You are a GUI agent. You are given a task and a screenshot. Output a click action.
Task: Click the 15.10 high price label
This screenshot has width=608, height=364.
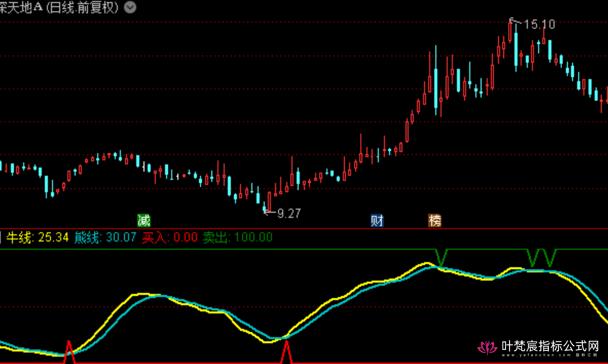pyautogui.click(x=539, y=24)
